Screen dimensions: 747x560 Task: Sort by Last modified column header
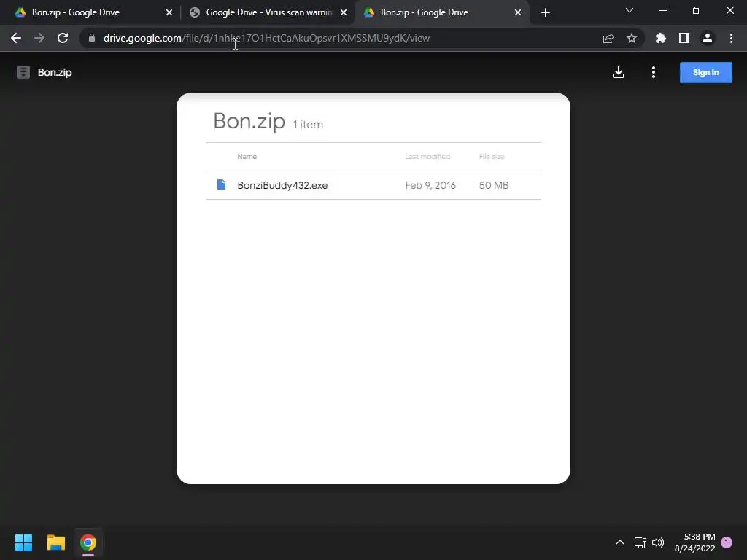427,157
